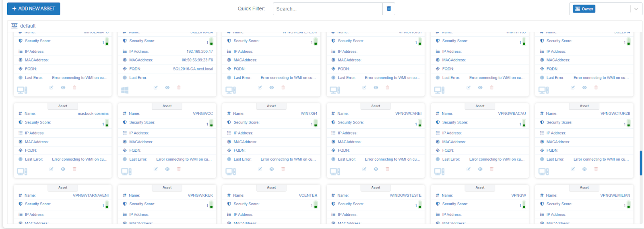Click the asset name VPNGWEMILIAN

(615, 196)
